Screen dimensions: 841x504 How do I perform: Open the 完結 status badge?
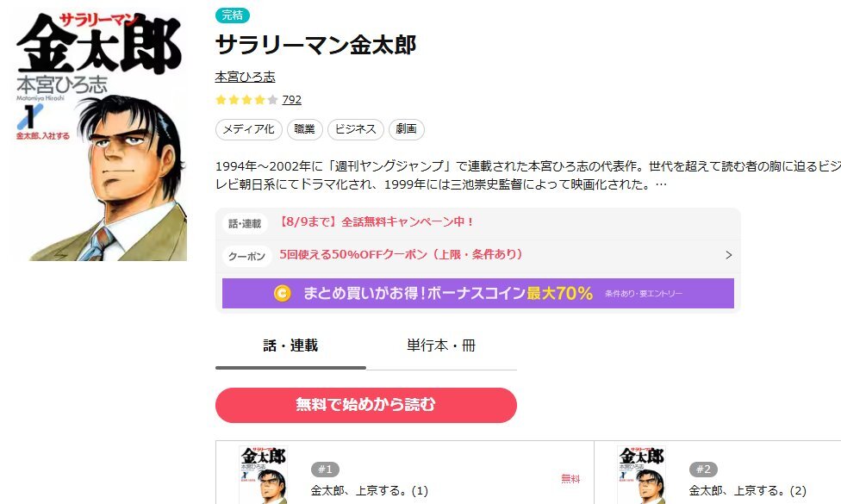pyautogui.click(x=233, y=15)
